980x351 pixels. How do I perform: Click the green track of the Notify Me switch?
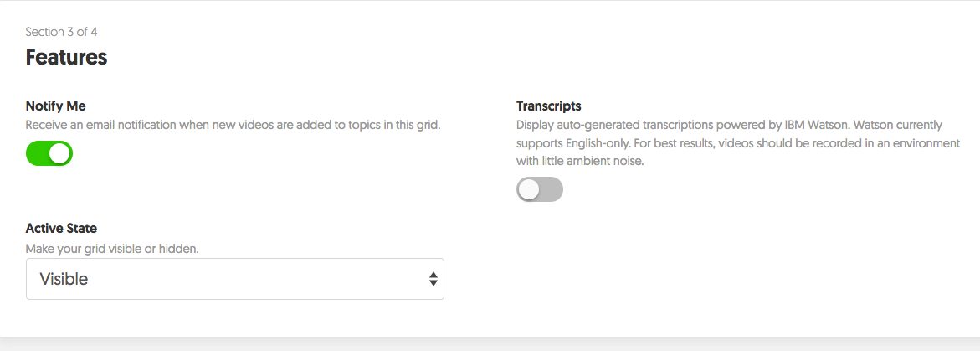point(38,153)
